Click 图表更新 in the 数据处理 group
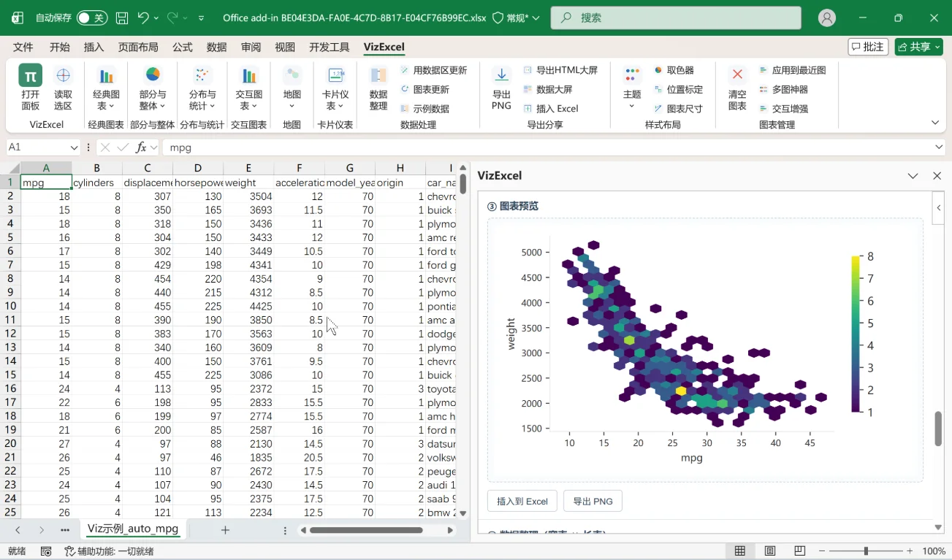This screenshot has height=560, width=952. coord(424,89)
